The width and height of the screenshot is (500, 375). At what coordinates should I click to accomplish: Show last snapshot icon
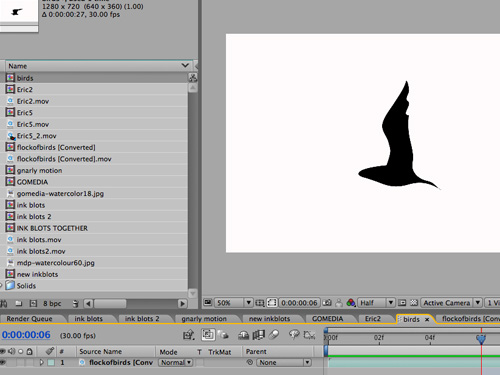[339, 303]
